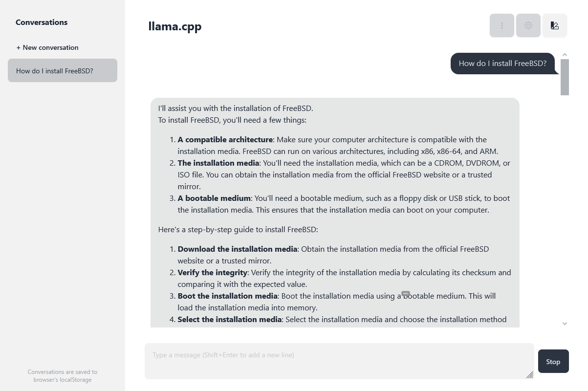
Task: Click the scrollbar up arrow in chat
Action: (565, 55)
